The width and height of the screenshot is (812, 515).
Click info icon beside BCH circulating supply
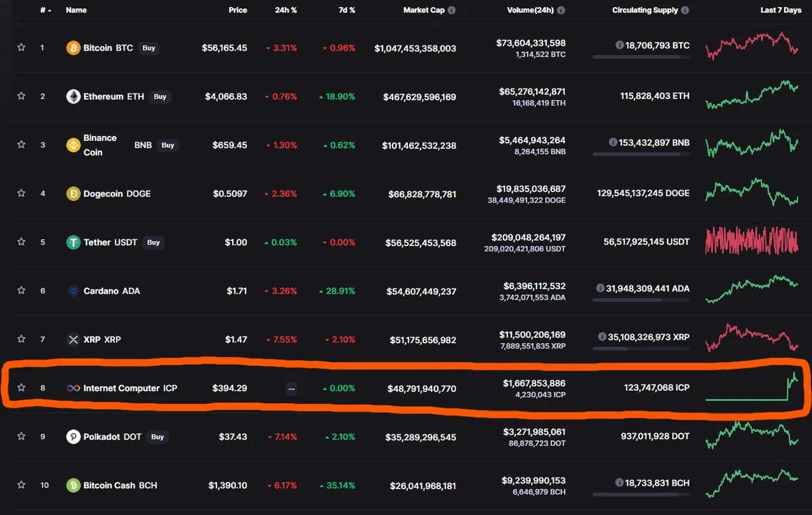(619, 483)
